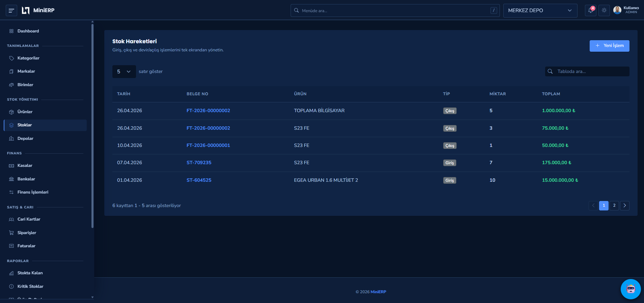Viewport: 644px width, 303px height.
Task: Click the Giriş badge in EGEA URBAN row
Action: point(450,180)
